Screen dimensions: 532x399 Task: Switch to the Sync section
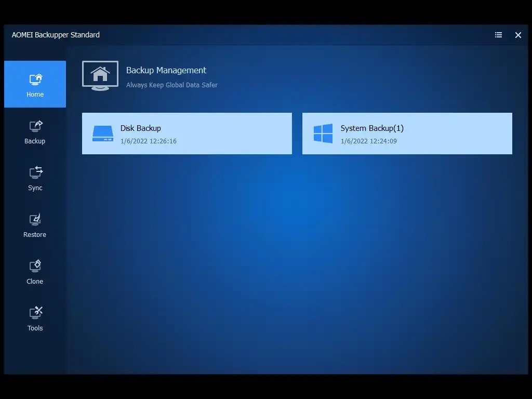(35, 179)
